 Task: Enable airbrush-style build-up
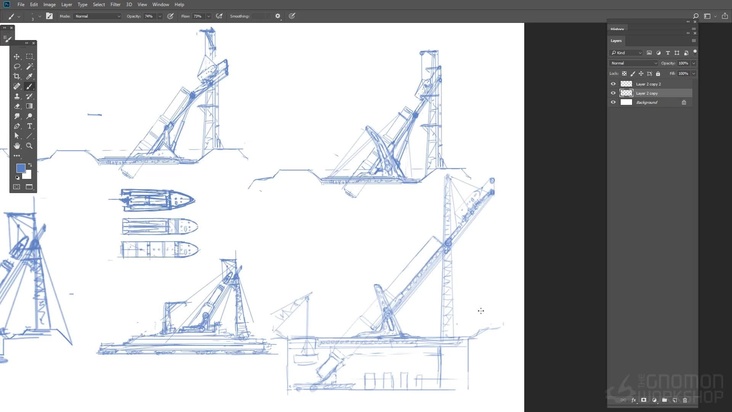(x=219, y=16)
